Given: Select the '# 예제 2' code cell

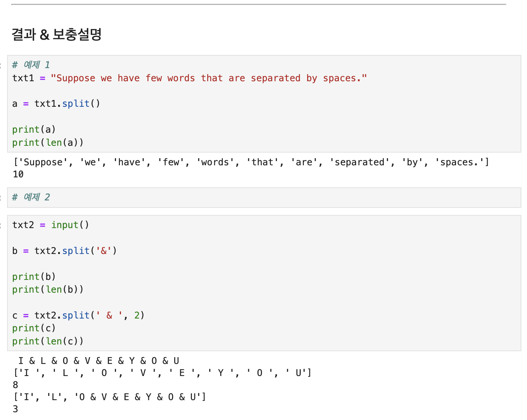Looking at the screenshot, I should 264,198.
